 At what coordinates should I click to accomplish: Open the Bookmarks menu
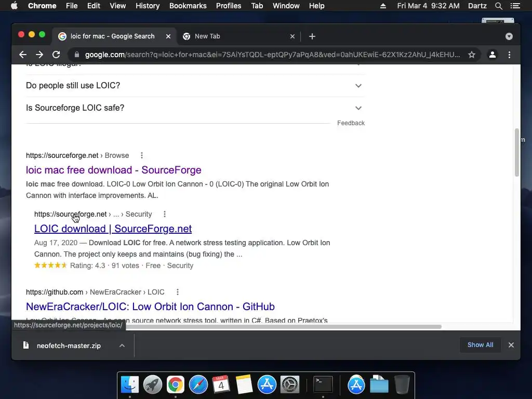coord(188,6)
